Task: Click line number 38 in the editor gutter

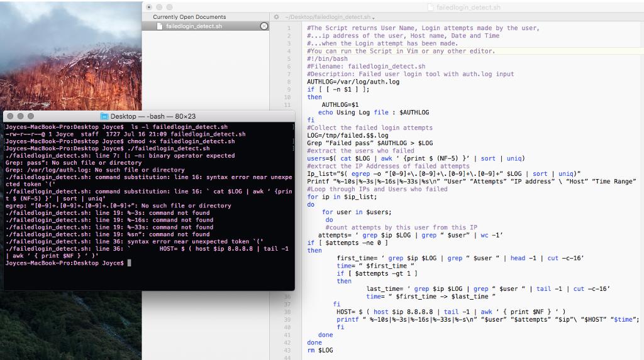Action: (x=287, y=312)
